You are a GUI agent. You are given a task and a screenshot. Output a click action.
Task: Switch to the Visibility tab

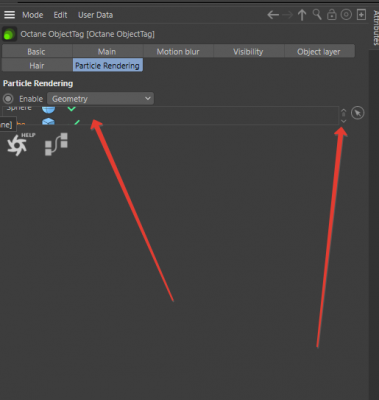[x=248, y=52]
